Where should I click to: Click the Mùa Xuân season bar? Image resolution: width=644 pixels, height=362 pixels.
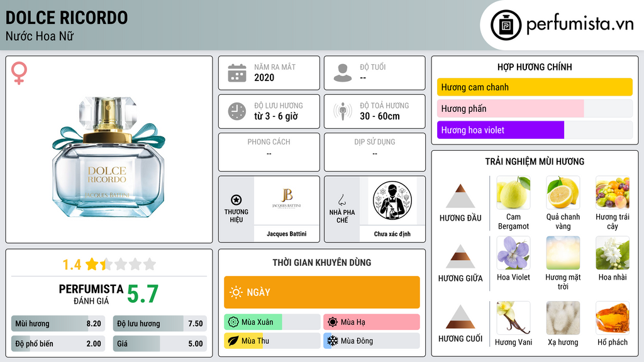tap(272, 322)
